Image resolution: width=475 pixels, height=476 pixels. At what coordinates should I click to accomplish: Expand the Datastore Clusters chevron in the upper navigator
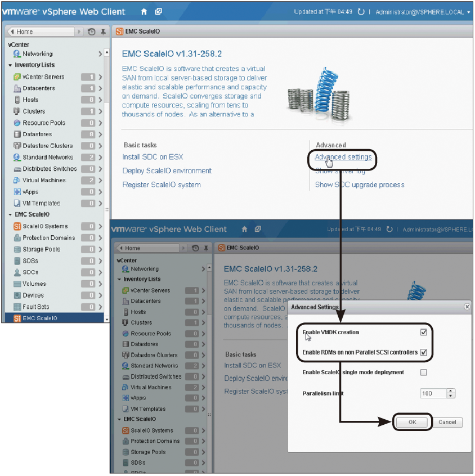(x=100, y=146)
